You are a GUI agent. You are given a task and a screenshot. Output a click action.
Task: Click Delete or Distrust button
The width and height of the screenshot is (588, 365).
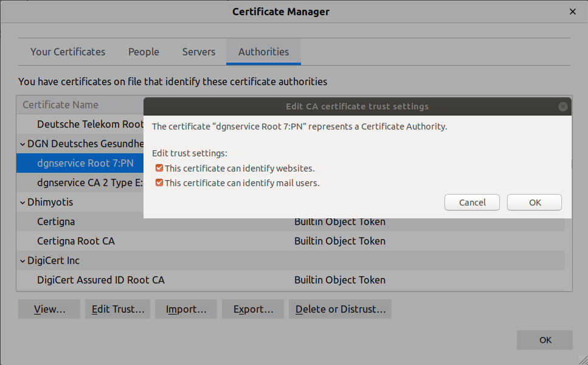[340, 309]
